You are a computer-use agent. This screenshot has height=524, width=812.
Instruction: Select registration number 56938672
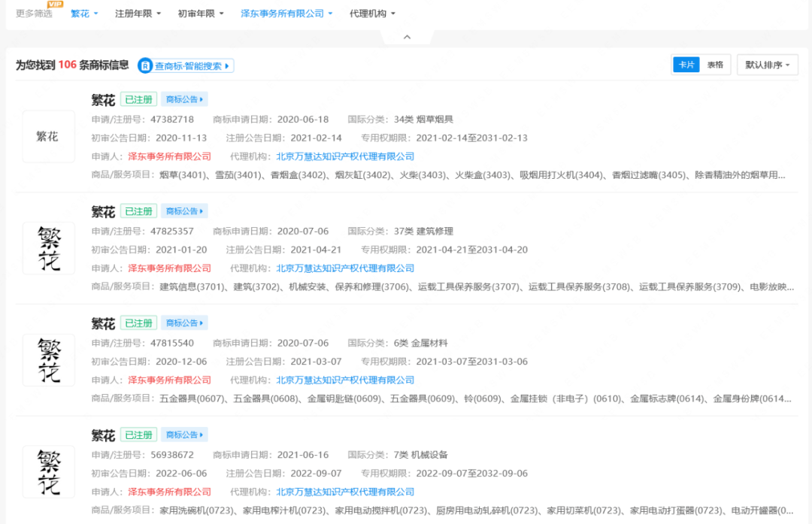(x=172, y=455)
